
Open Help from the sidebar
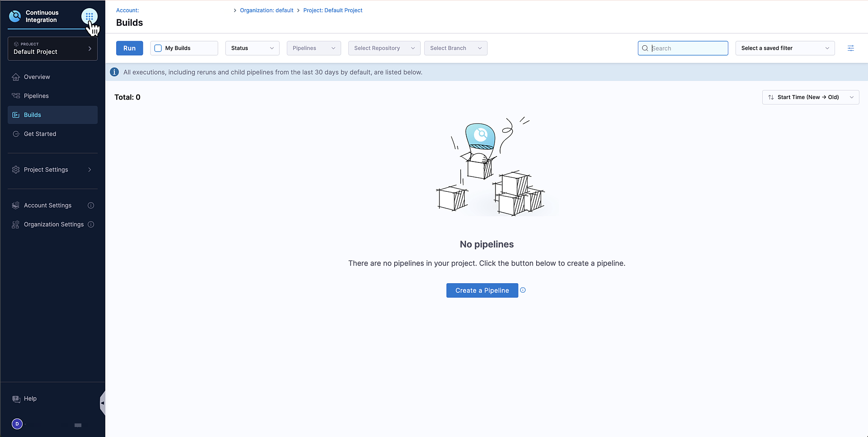click(30, 399)
